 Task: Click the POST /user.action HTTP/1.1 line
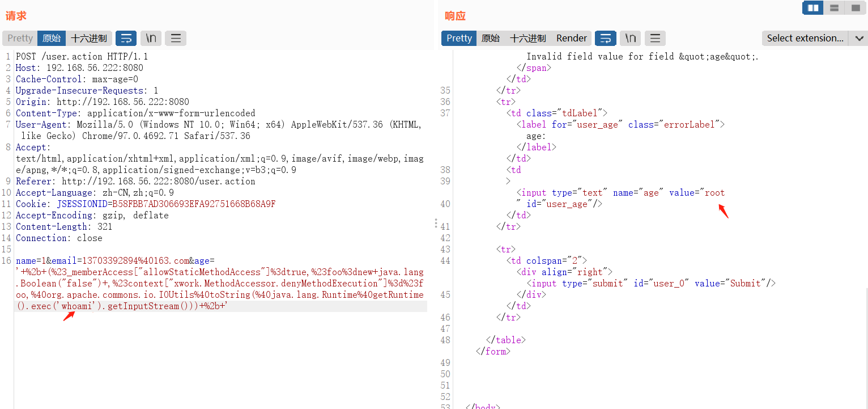click(x=82, y=56)
